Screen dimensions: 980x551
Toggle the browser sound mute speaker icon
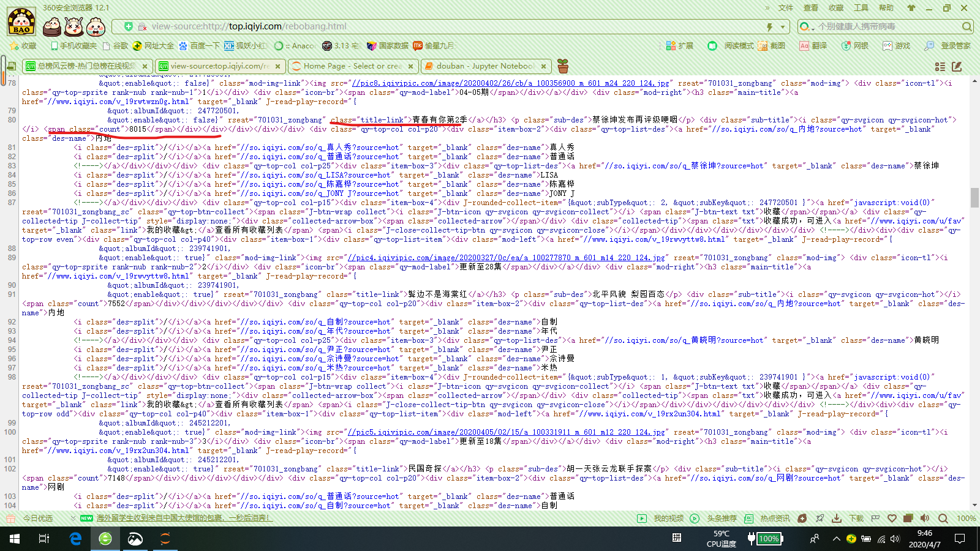925,519
